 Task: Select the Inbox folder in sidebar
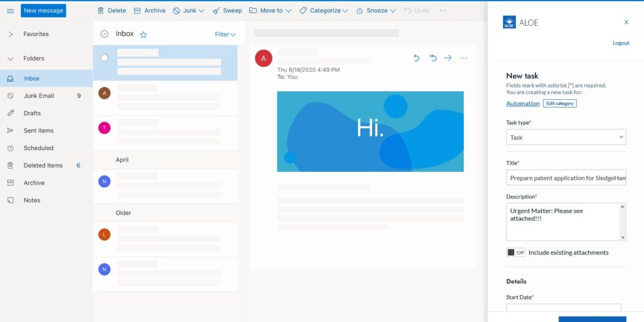pyautogui.click(x=46, y=79)
